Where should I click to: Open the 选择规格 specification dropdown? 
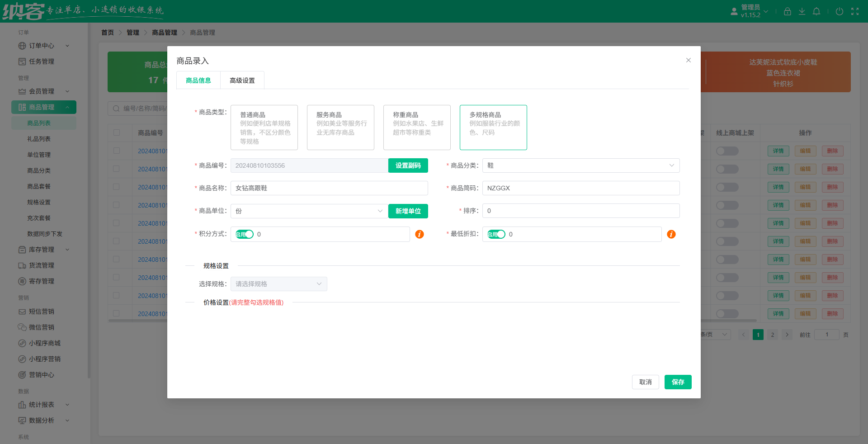point(278,284)
